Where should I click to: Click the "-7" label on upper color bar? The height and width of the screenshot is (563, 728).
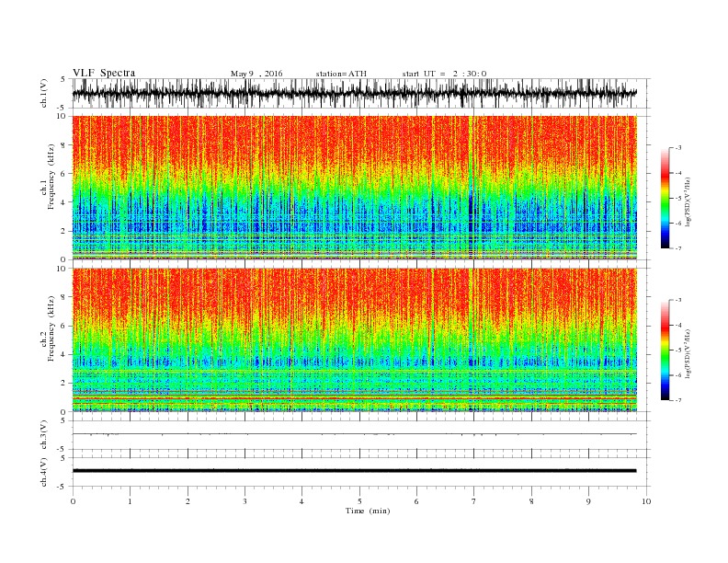click(678, 248)
